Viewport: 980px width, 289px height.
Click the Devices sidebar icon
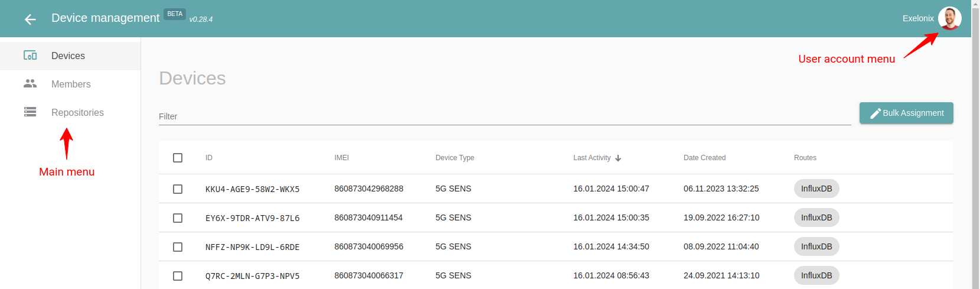[30, 56]
